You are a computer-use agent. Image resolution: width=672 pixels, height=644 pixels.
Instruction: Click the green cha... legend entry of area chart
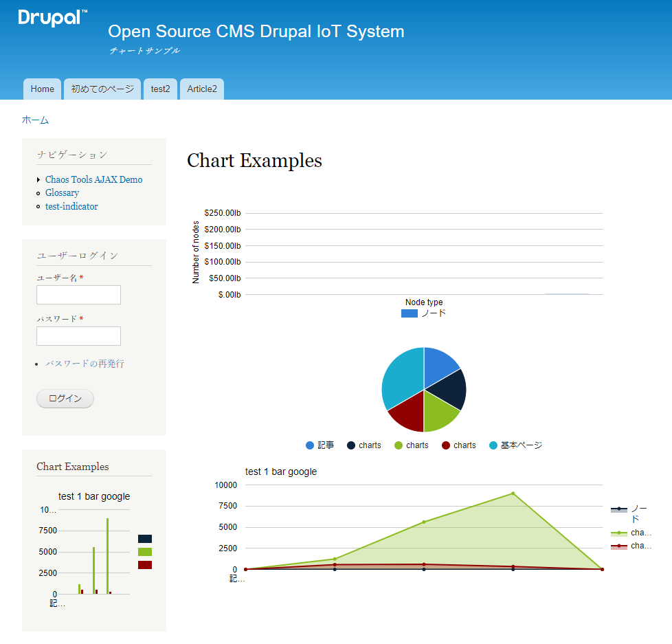[x=631, y=533]
